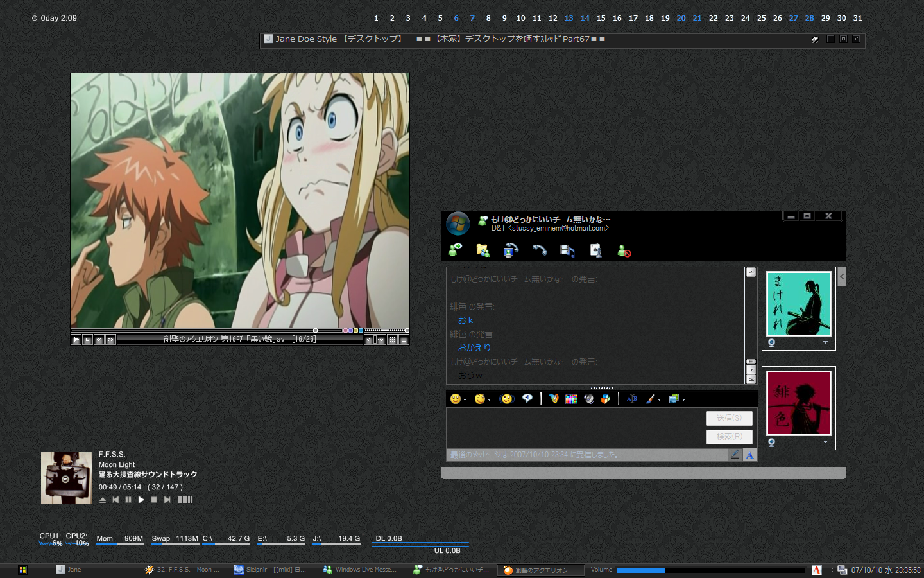The width and height of the screenshot is (924, 578).
Task: Click the pink color square on video player
Action: tap(345, 330)
